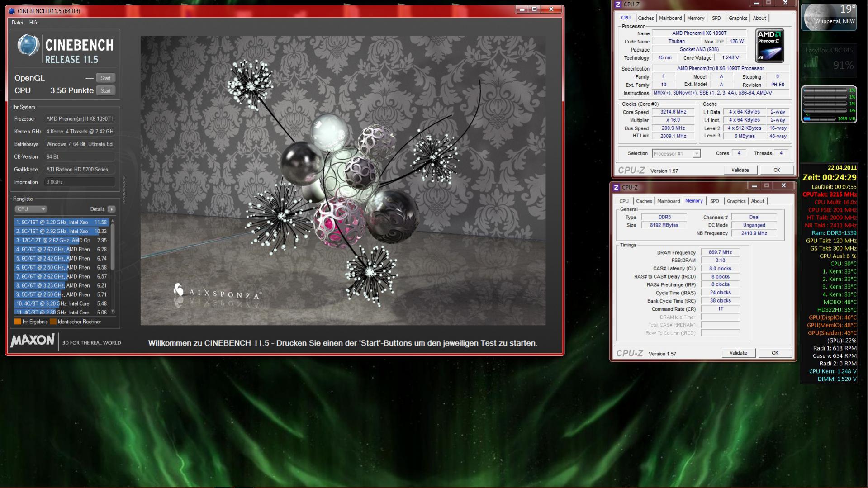The height and width of the screenshot is (488, 868).
Task: Click the rendered Cinebench scene image
Action: (x=343, y=180)
